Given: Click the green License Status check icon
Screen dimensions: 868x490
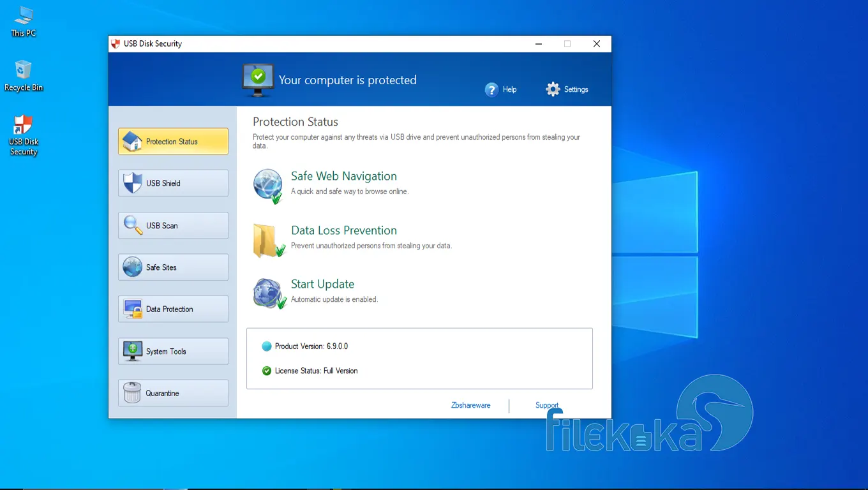Looking at the screenshot, I should tap(267, 371).
